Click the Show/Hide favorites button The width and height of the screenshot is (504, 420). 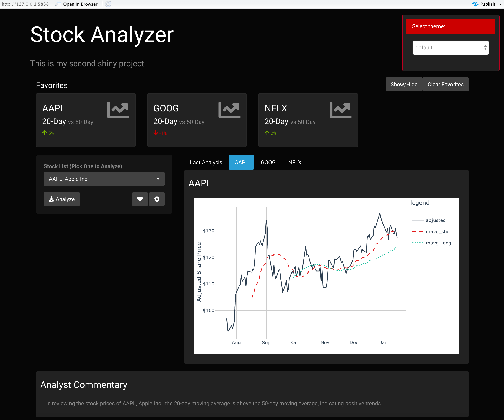pos(404,84)
